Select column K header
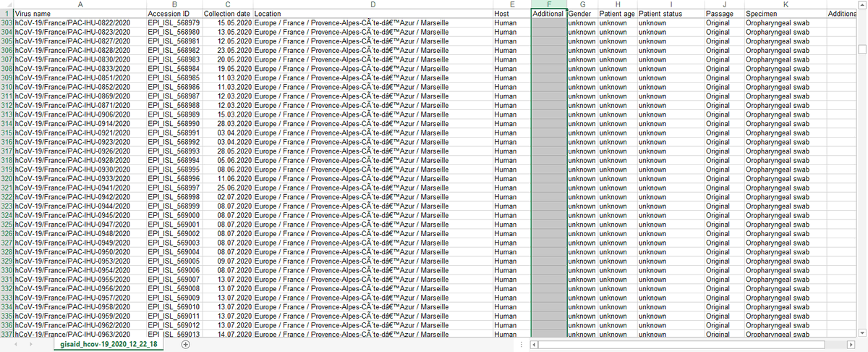868x352 pixels. [785, 4]
